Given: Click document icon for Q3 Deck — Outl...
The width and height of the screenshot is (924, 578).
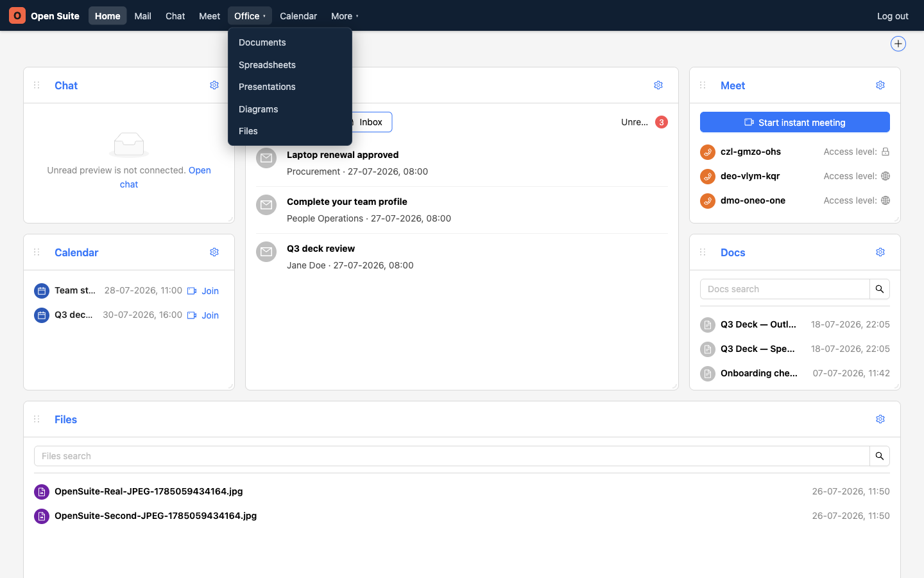Looking at the screenshot, I should 708,325.
